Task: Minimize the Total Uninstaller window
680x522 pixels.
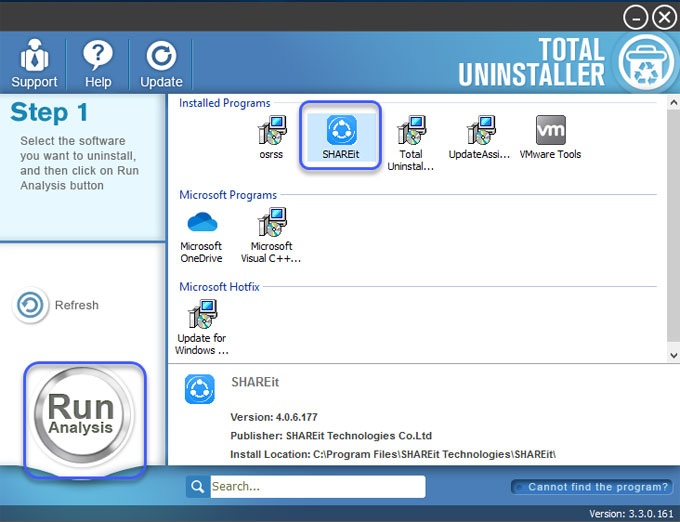Action: [635, 18]
